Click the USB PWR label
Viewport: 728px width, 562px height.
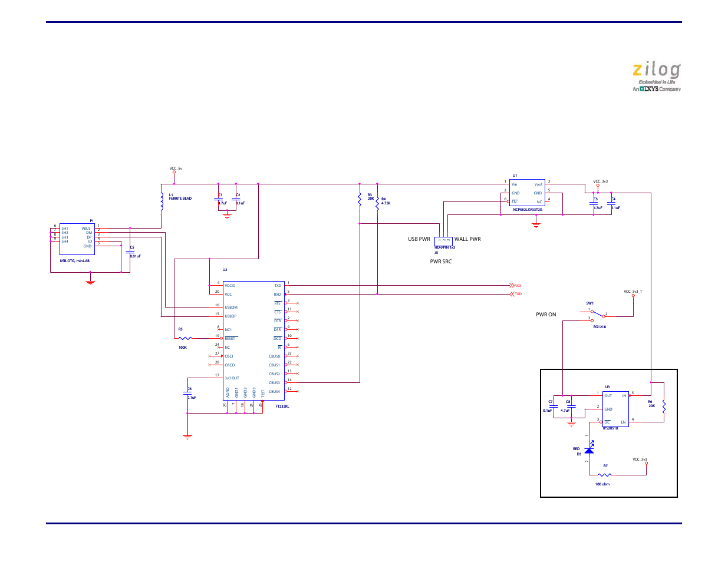point(419,239)
